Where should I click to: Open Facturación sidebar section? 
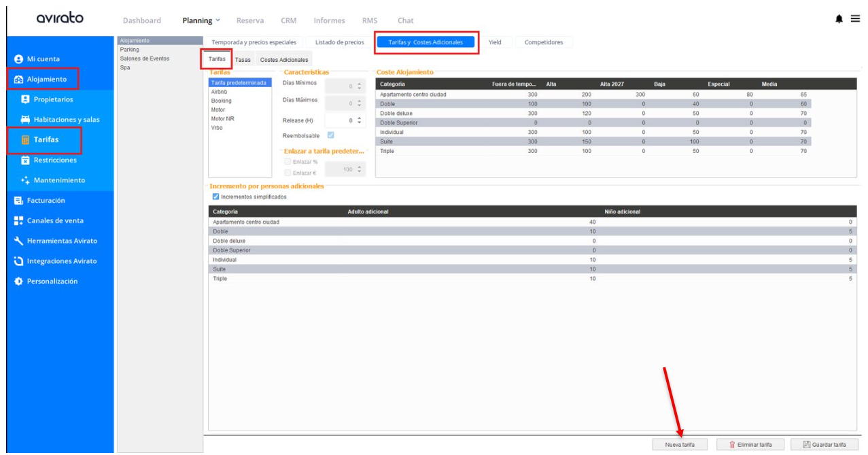click(x=46, y=201)
